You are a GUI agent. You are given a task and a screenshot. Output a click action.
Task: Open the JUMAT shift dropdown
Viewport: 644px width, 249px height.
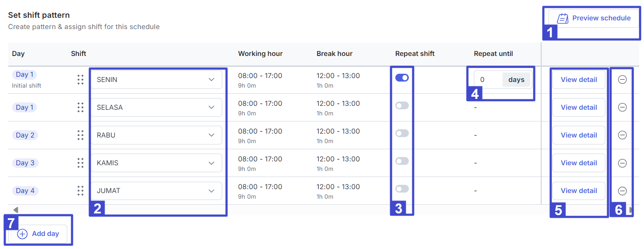pos(156,190)
